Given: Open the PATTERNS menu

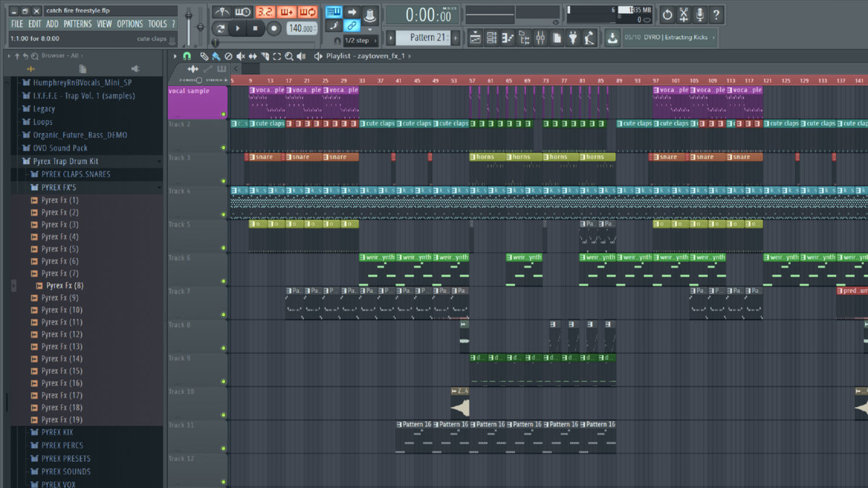Looking at the screenshot, I should [77, 24].
